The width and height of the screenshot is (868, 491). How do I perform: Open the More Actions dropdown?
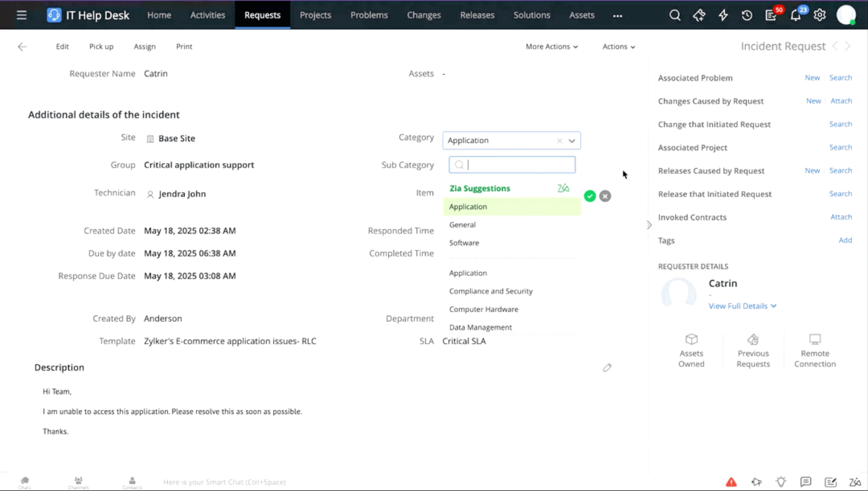[552, 46]
